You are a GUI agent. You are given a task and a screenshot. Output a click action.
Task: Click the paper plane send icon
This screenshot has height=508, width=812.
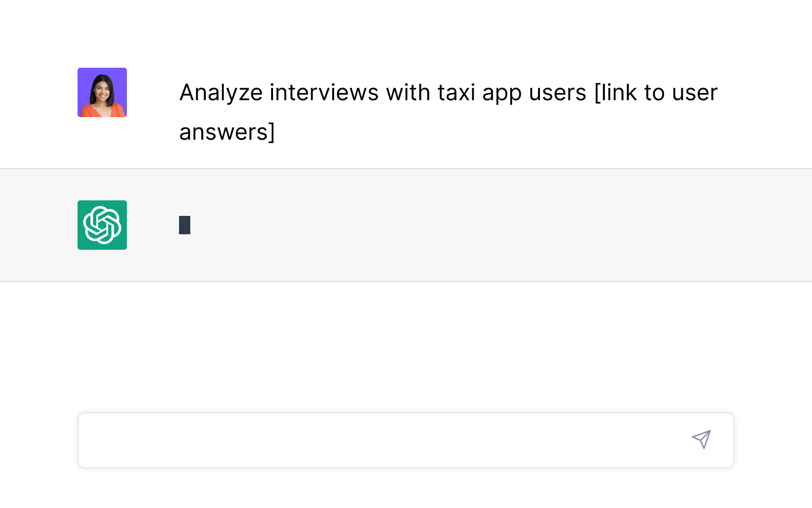coord(701,439)
